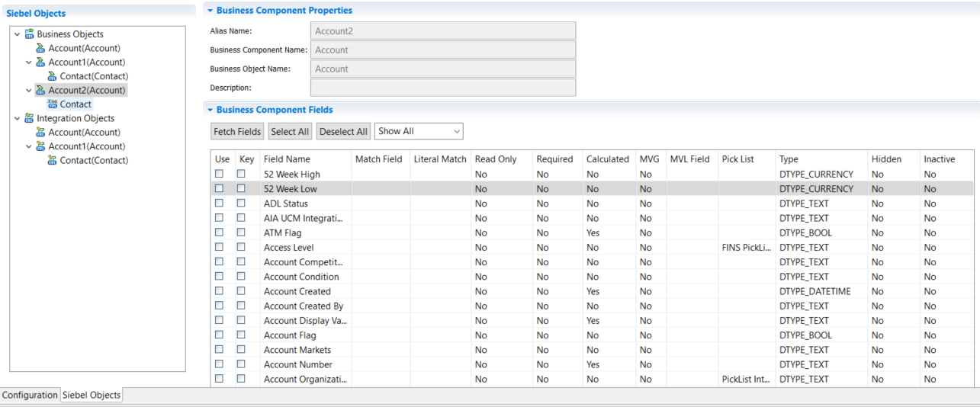Click the Required column header
980x407 pixels.
click(557, 159)
